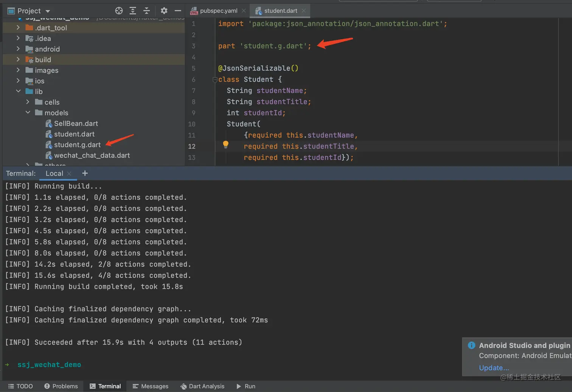Add a new terminal session
The height and width of the screenshot is (392, 572).
pos(85,173)
